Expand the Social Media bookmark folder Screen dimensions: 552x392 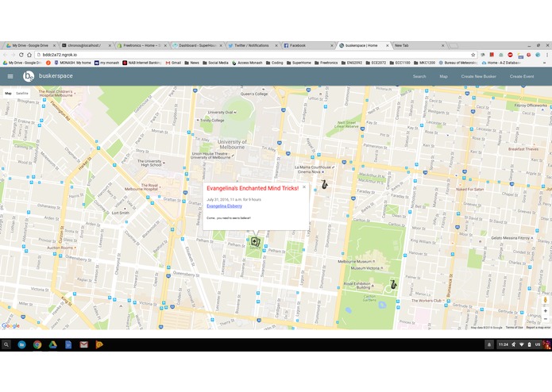[215, 63]
